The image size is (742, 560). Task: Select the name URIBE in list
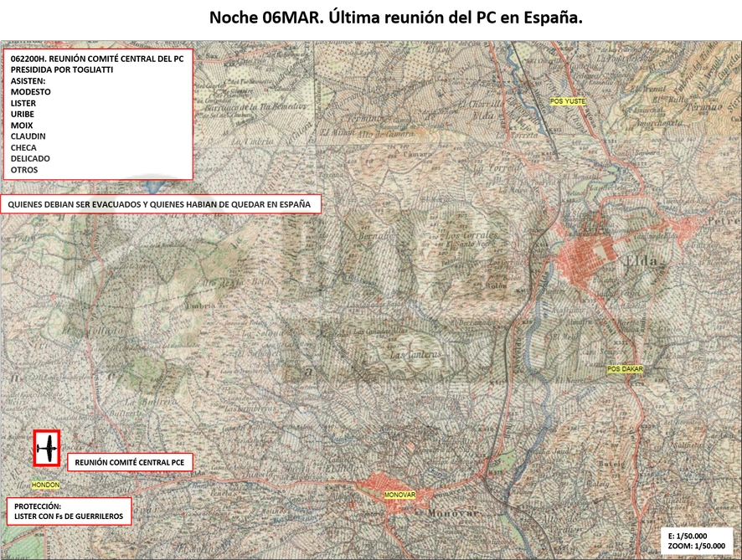(x=23, y=114)
